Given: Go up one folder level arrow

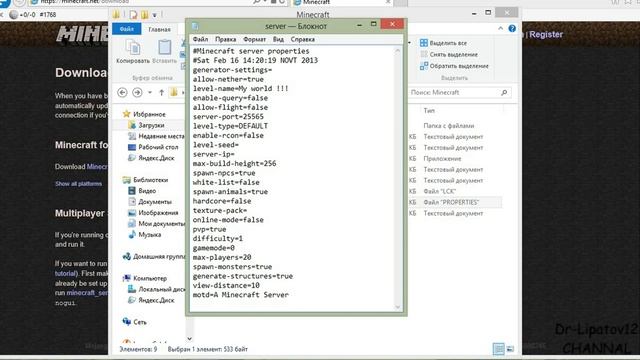Looking at the screenshot, I should [x=162, y=93].
